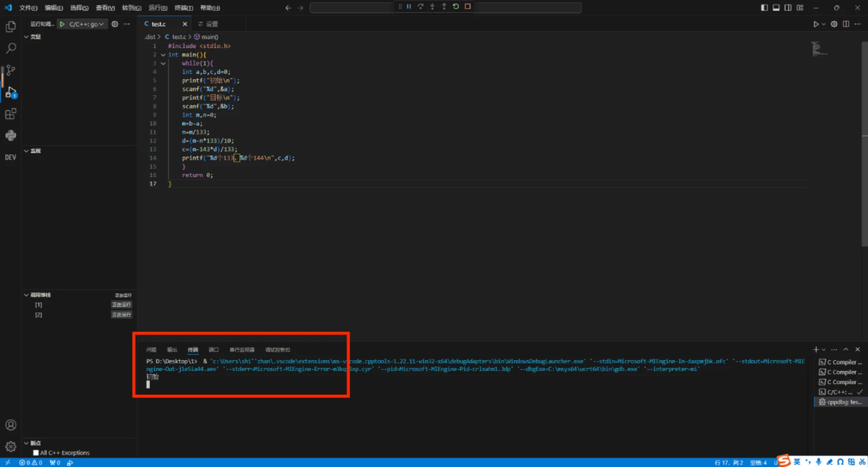
Task: Switch to the 问题 panel tab
Action: pos(151,350)
